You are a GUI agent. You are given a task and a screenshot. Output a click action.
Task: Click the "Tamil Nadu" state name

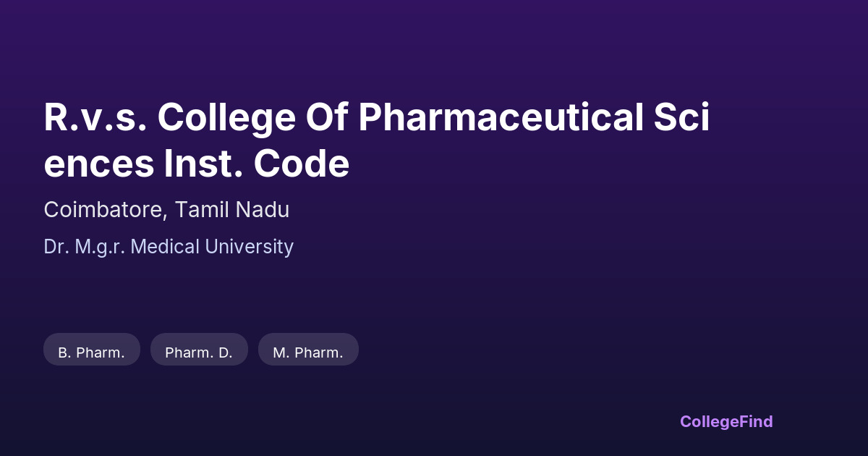(232, 210)
